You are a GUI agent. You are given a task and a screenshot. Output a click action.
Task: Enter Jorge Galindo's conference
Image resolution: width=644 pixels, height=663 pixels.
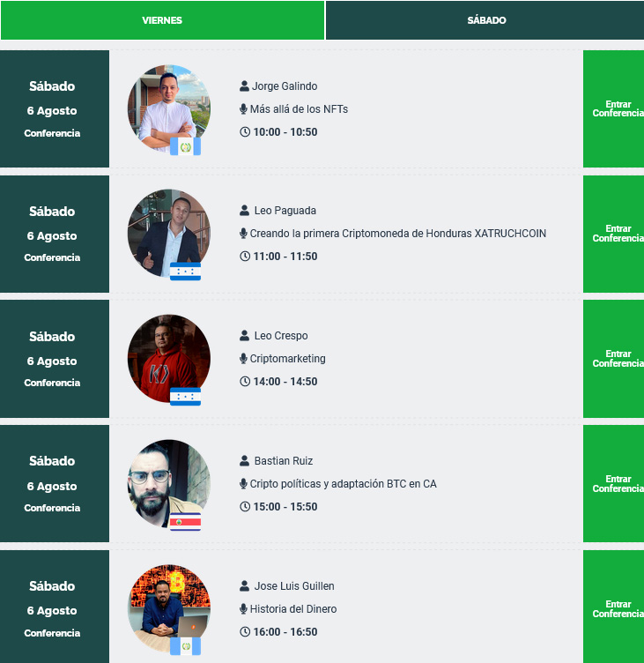coord(613,108)
